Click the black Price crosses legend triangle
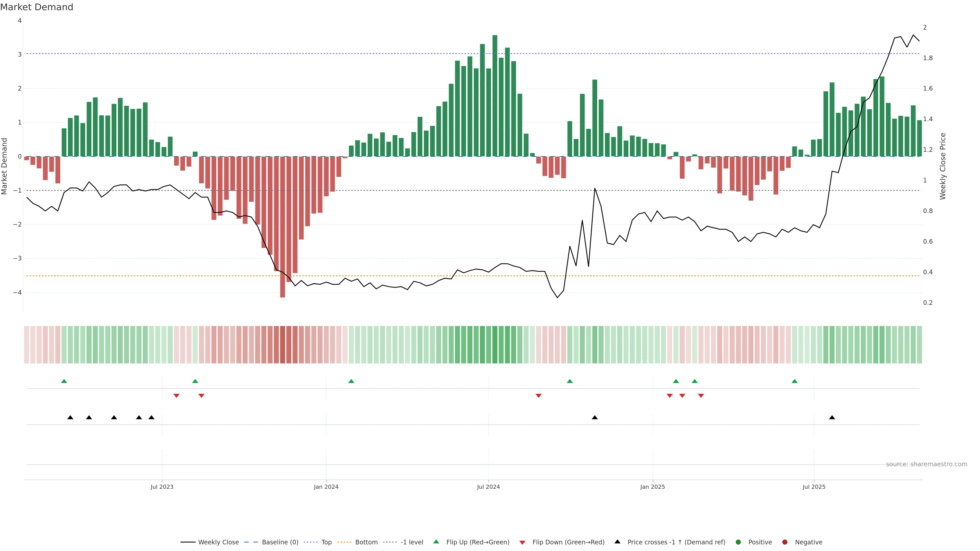Image resolution: width=980 pixels, height=551 pixels. point(617,542)
